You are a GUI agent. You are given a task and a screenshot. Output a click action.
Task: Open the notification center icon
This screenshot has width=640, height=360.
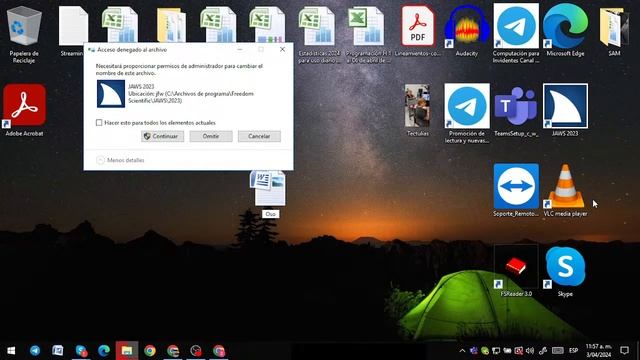(x=624, y=351)
